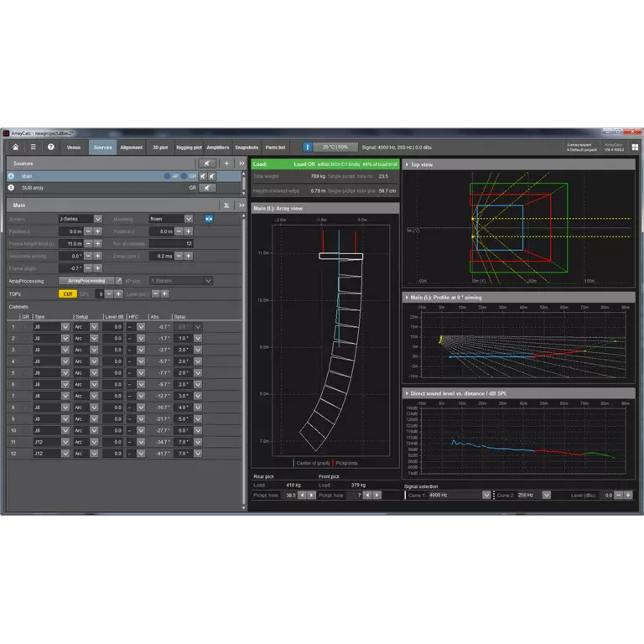The height and width of the screenshot is (644, 644).
Task: Decrease Position x with minus
Action: 88,231
